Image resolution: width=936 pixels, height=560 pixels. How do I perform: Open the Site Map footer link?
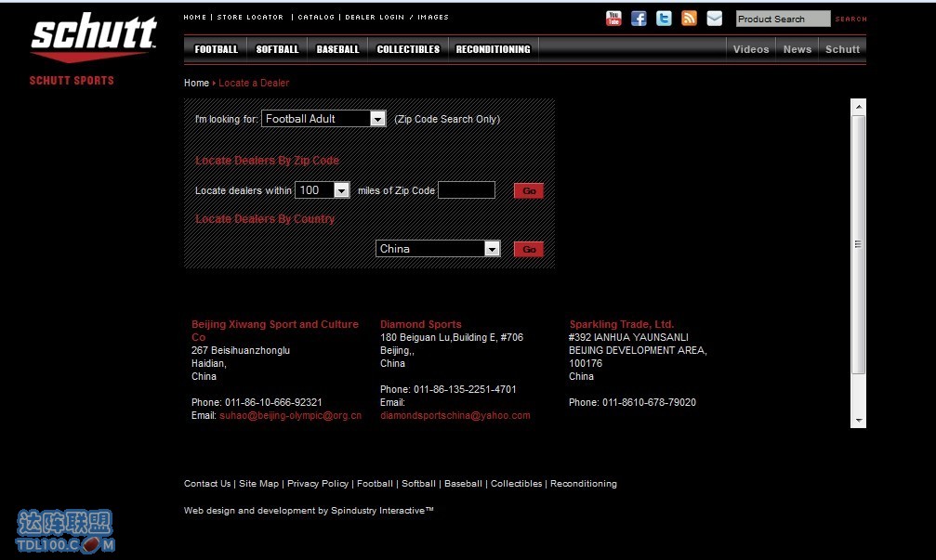[259, 484]
